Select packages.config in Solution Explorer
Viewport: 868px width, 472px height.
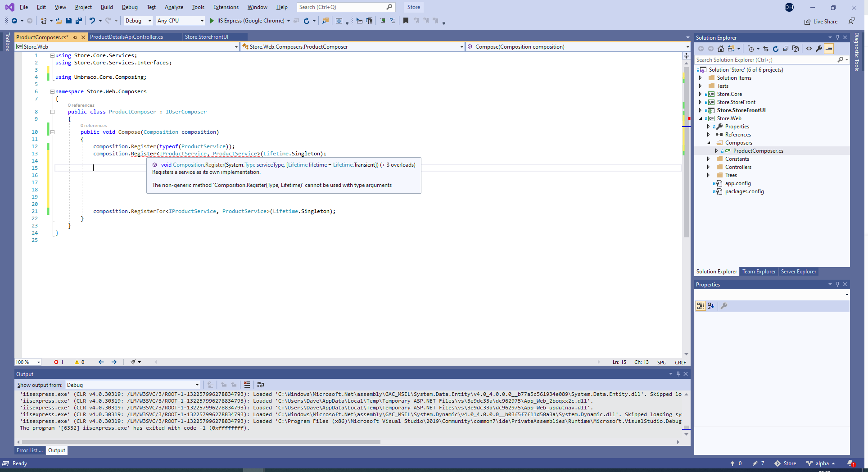(744, 191)
